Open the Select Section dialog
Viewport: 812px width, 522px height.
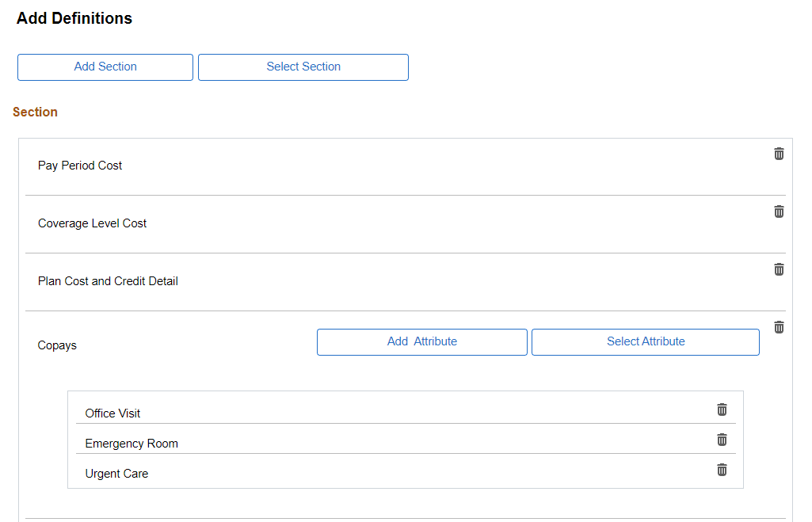point(303,67)
